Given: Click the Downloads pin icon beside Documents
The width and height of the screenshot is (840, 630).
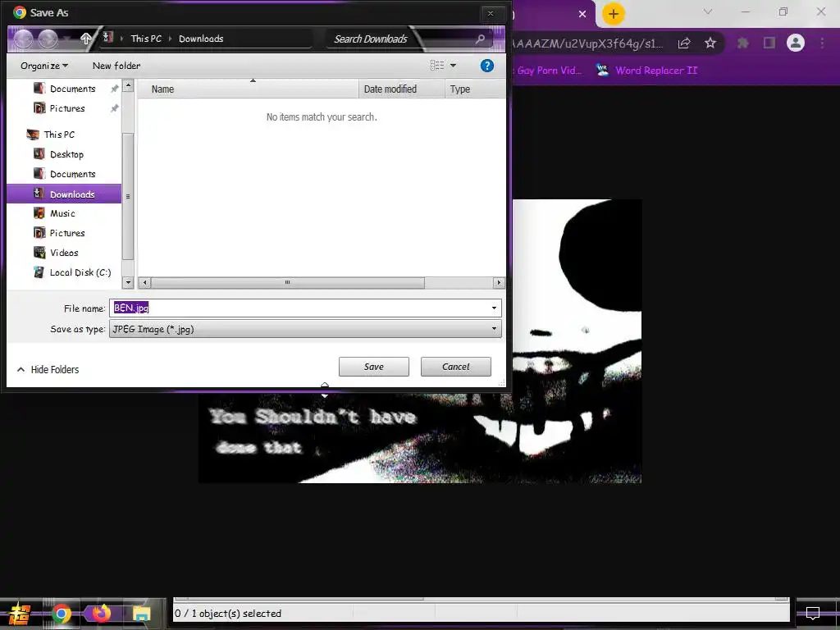Looking at the screenshot, I should tap(114, 89).
